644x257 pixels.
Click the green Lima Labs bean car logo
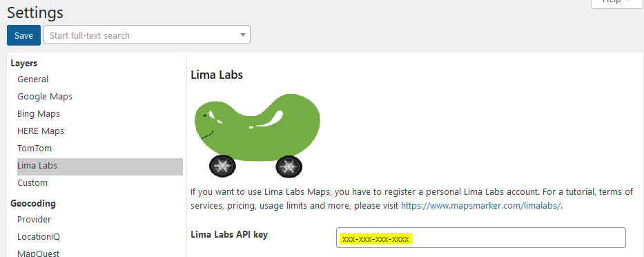(257, 135)
